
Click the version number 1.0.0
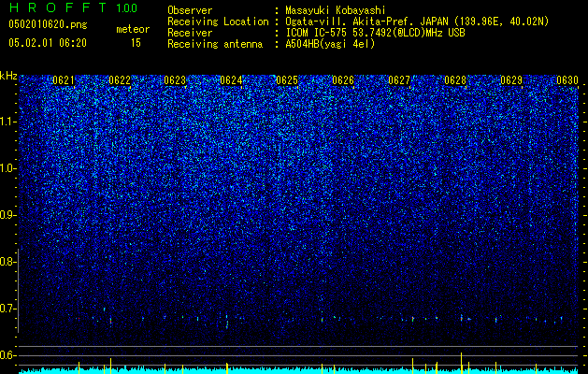[127, 7]
